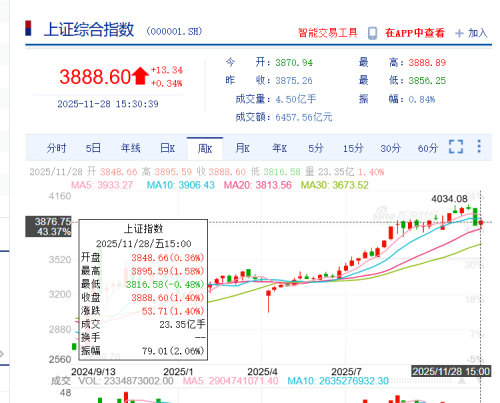This screenshot has width=500, height=403.
Task: Open the 年线 chart tab
Action: tap(130, 148)
